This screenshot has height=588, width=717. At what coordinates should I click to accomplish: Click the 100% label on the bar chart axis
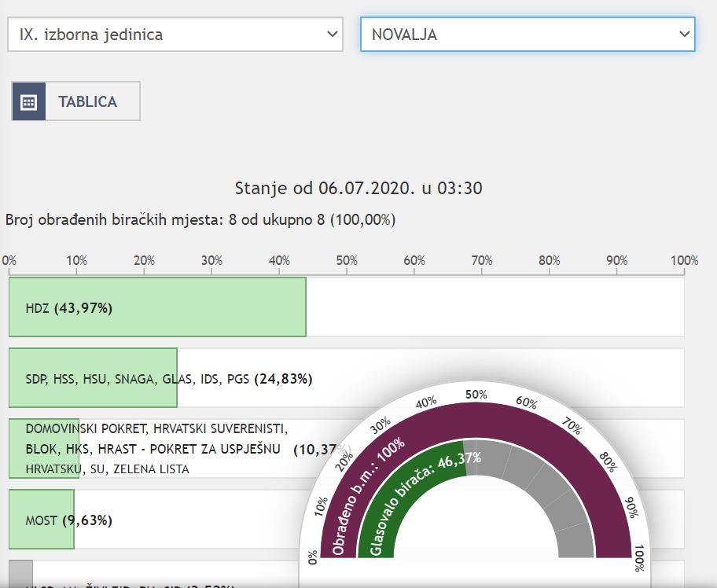tap(683, 261)
